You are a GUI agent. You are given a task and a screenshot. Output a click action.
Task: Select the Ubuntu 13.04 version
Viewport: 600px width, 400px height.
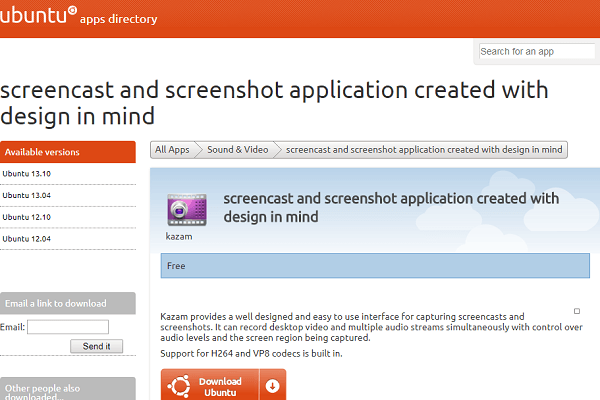[26, 196]
